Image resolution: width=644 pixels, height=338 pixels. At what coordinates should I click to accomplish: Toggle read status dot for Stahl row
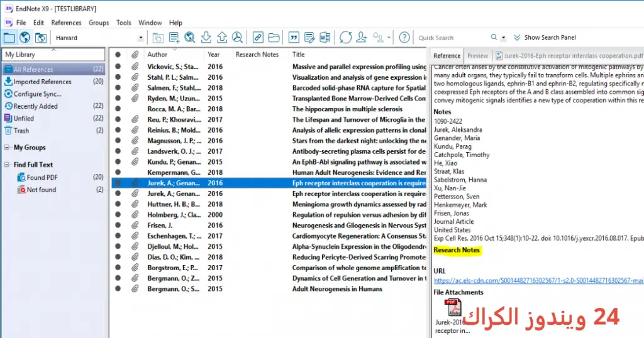[118, 77]
